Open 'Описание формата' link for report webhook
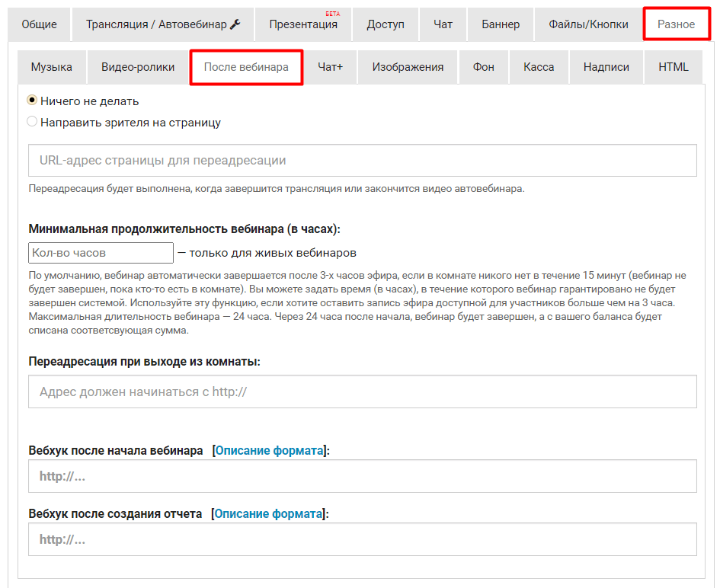720x588 pixels. click(268, 513)
